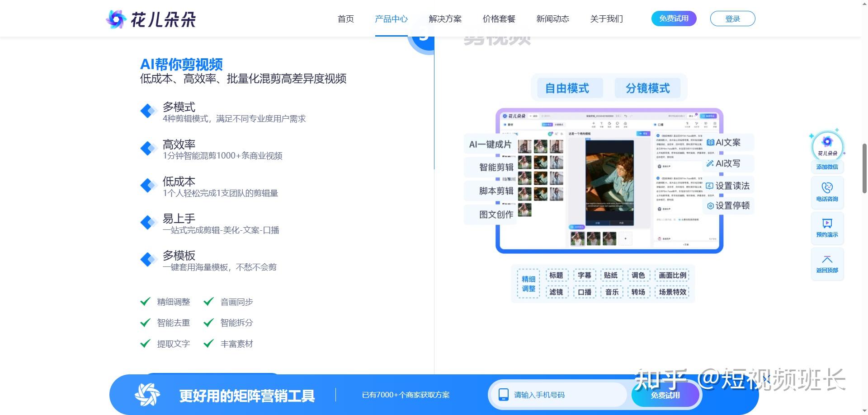This screenshot has height=415, width=868.
Task: Click the checkmark beside 智能去重
Action: [x=145, y=322]
